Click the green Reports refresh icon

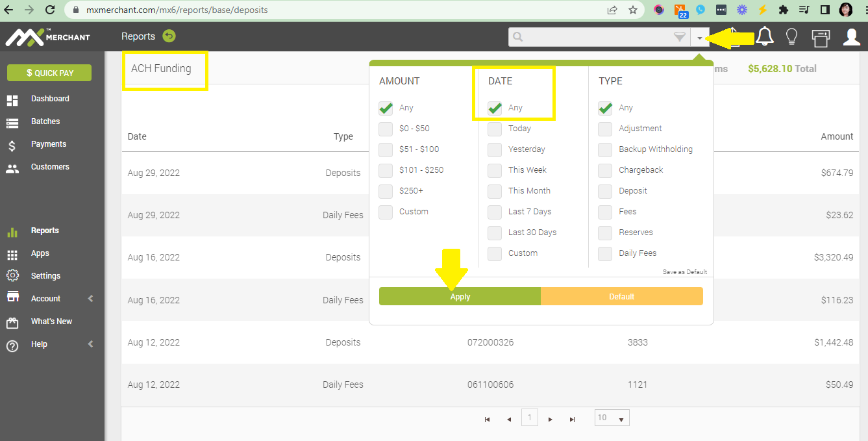coord(169,36)
